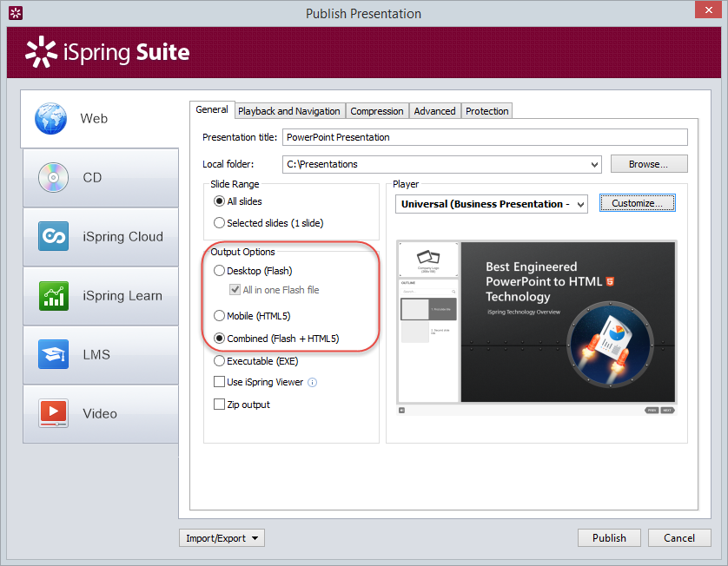The width and height of the screenshot is (728, 566).
Task: Switch to the Playback and Navigation tab
Action: (289, 110)
